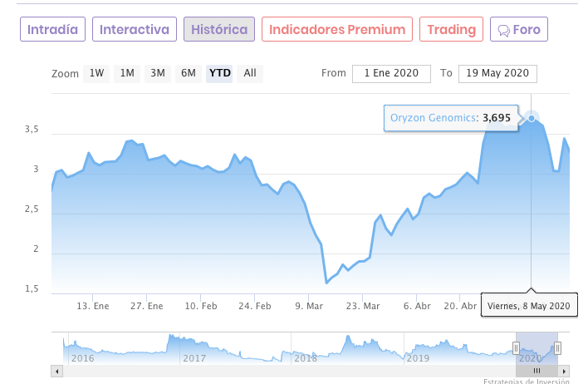588x384 pixels.
Task: Click the scrollbar left arrow
Action: [x=56, y=371]
